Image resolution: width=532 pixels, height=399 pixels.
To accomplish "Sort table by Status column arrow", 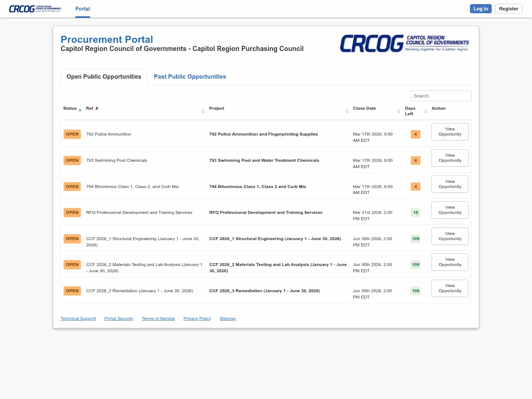I will click(80, 110).
